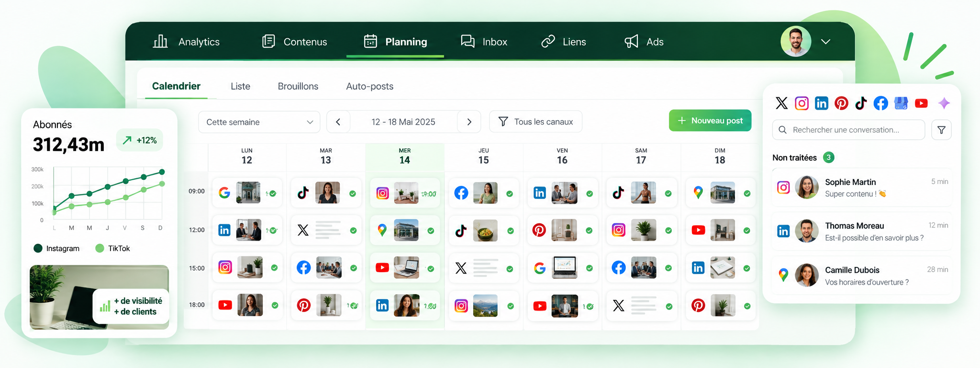The height and width of the screenshot is (368, 980).
Task: Select the Instagram channel icon in inbox panel
Action: [x=802, y=103]
